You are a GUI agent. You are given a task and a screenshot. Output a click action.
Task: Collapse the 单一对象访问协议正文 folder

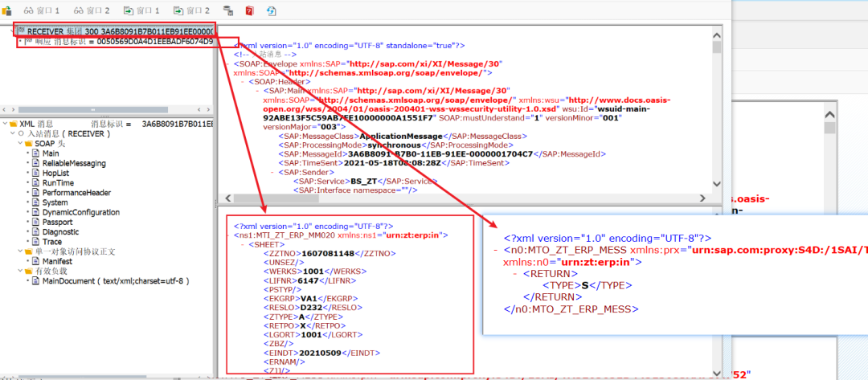tap(20, 251)
